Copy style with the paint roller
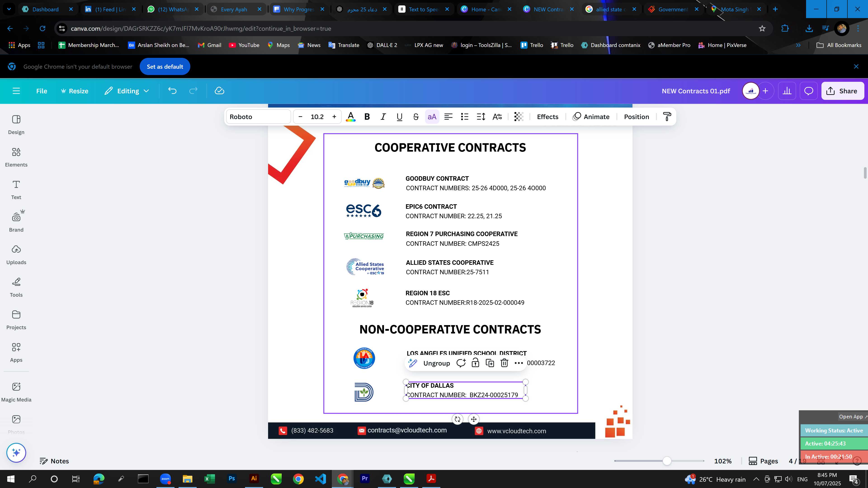This screenshot has width=868, height=488. [667, 117]
